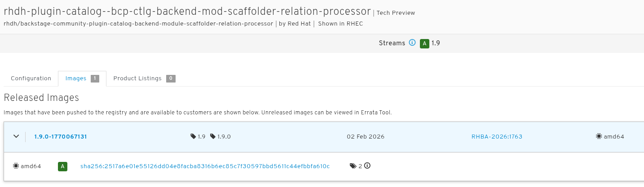This screenshot has height=187, width=644.
Task: Collapse the 1.9.0-1770067131 image row chevron
Action: tap(16, 136)
